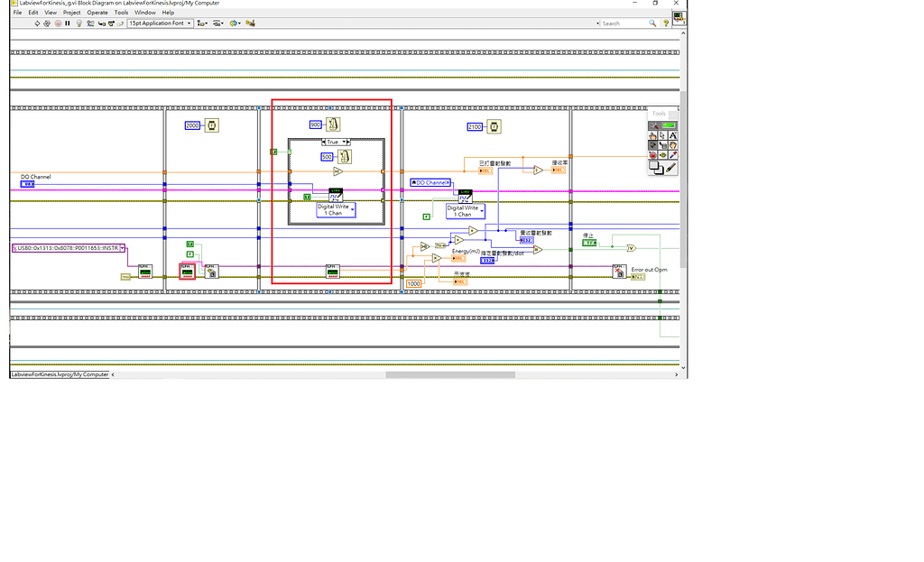The image size is (924, 562).
Task: Open the True case selector dropdown
Action: (345, 143)
